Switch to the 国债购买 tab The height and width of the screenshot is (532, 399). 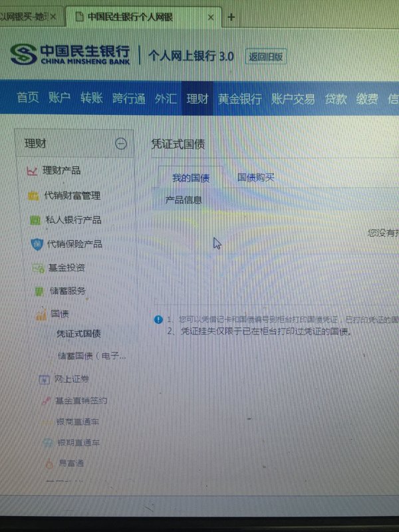pos(255,177)
